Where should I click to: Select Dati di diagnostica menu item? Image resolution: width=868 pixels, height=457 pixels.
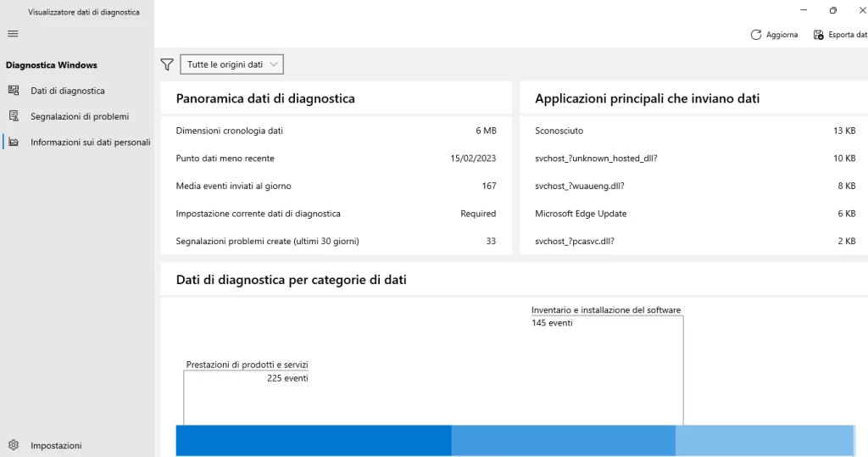77,90
